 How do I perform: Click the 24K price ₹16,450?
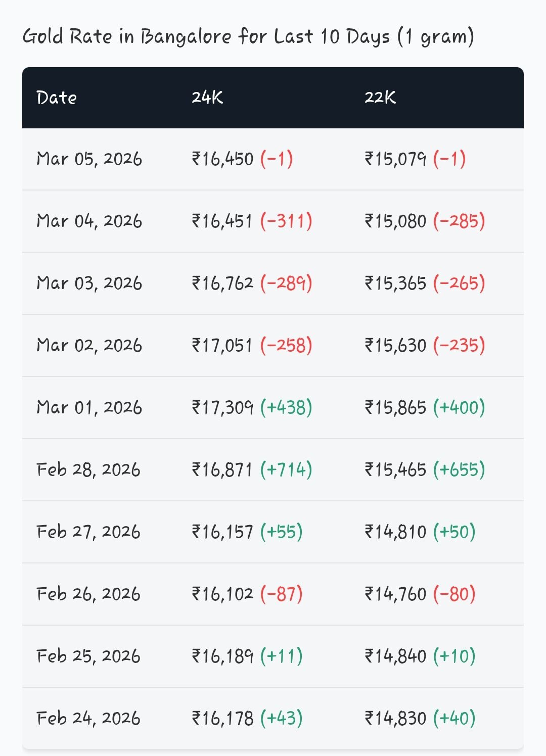(x=222, y=159)
